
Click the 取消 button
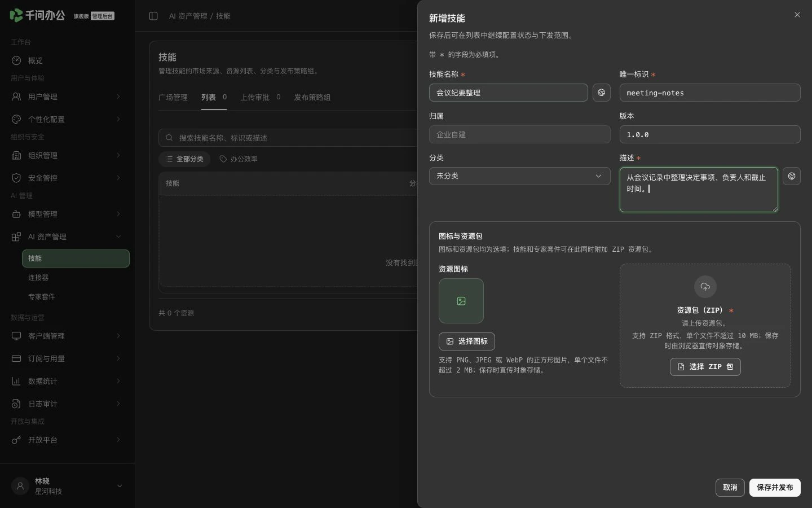coord(730,488)
